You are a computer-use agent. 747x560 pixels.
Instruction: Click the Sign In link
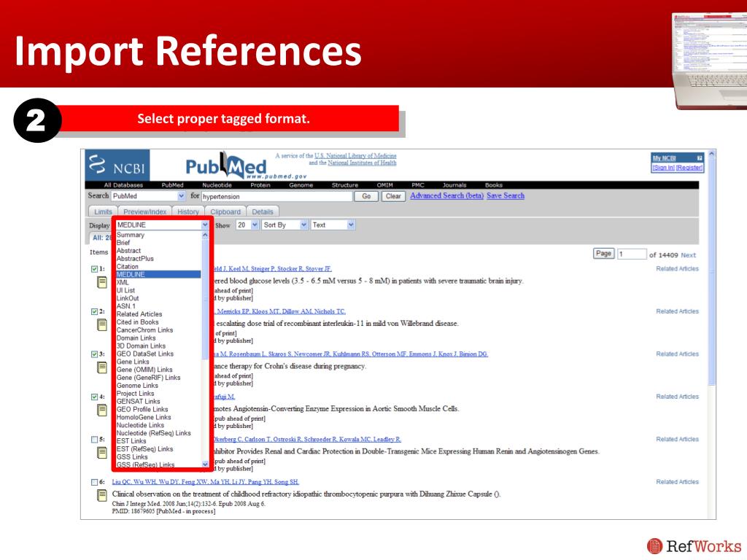pyautogui.click(x=663, y=168)
